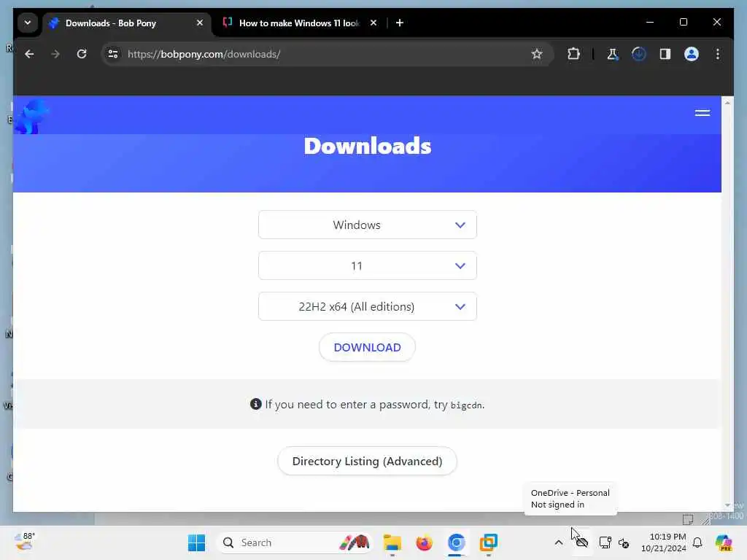747x560 pixels.
Task: Launch Firefox from the taskbar
Action: (424, 542)
